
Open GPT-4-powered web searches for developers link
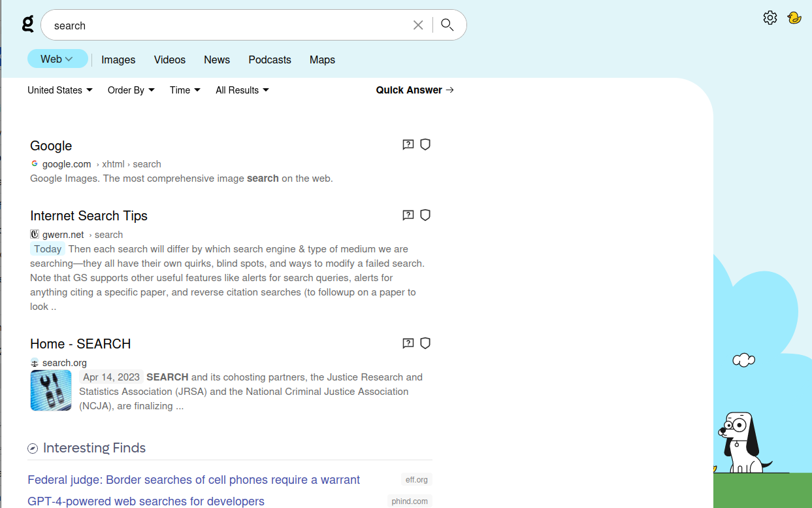tap(146, 501)
